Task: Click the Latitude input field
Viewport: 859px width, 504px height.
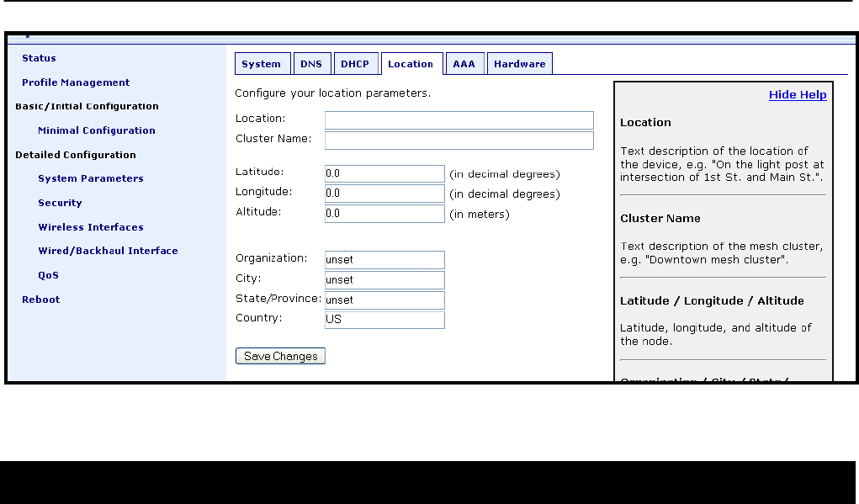Action: (x=384, y=173)
